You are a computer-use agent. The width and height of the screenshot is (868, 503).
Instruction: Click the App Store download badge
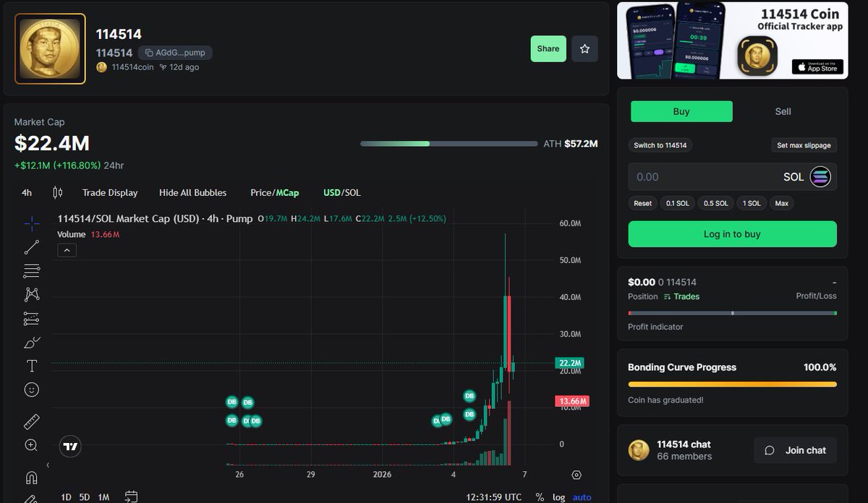[818, 66]
